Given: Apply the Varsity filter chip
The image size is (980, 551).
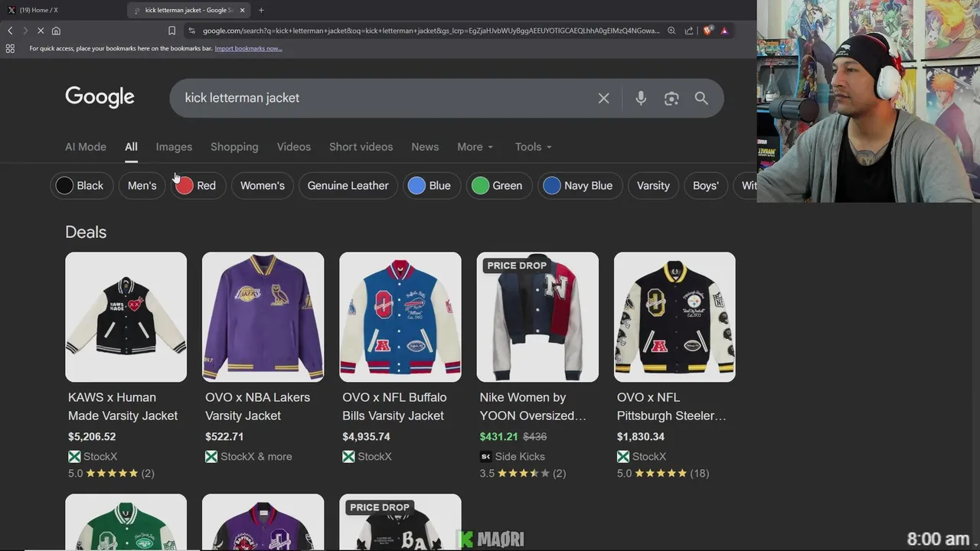Looking at the screenshot, I should [653, 185].
